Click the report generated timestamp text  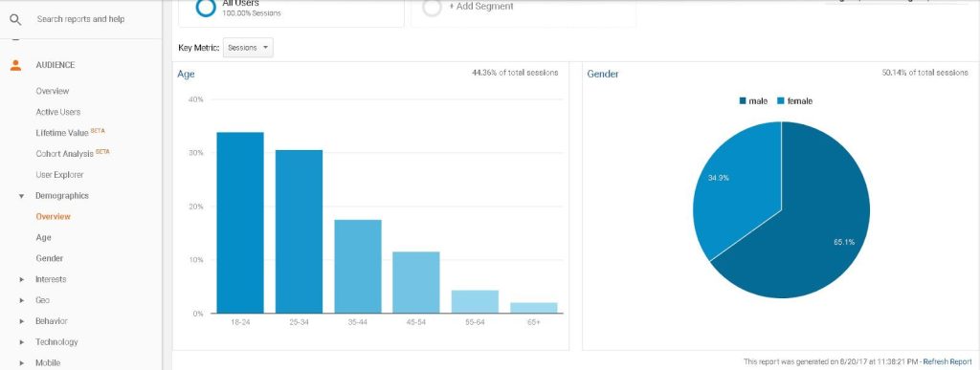pos(831,362)
